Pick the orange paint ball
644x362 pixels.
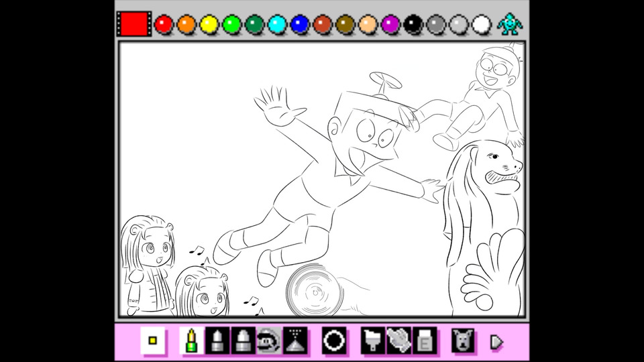point(186,24)
